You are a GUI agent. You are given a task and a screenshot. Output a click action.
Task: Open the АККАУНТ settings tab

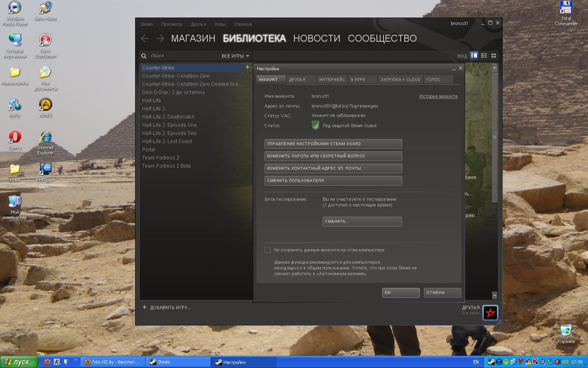270,79
